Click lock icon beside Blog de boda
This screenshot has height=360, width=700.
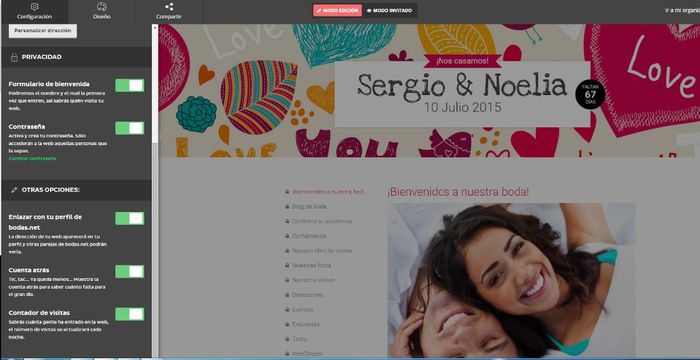[287, 207]
